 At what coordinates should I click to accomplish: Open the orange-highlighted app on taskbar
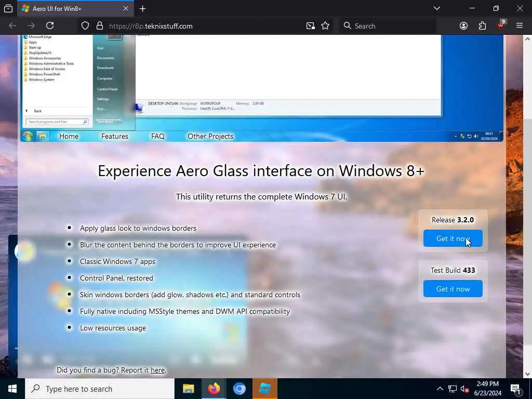pyautogui.click(x=264, y=389)
